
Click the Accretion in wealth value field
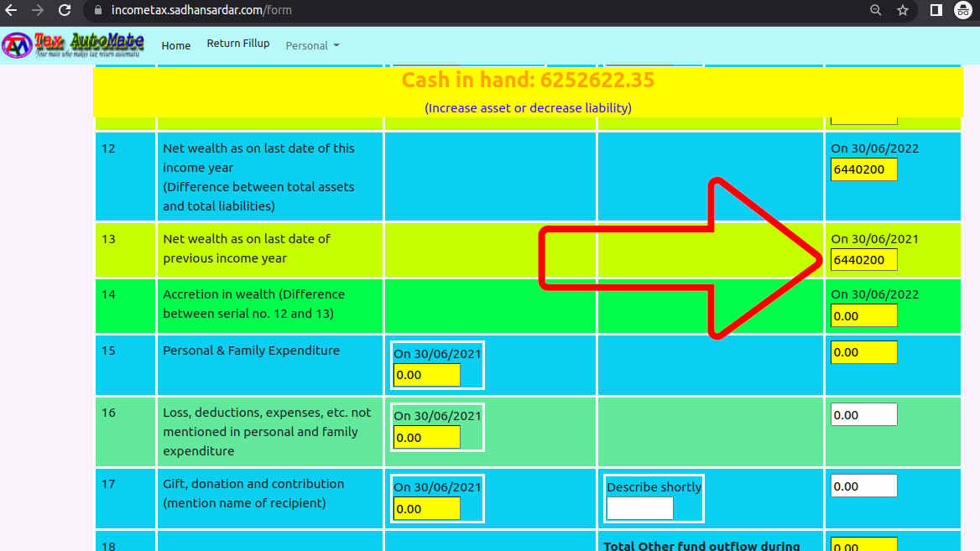tap(863, 316)
